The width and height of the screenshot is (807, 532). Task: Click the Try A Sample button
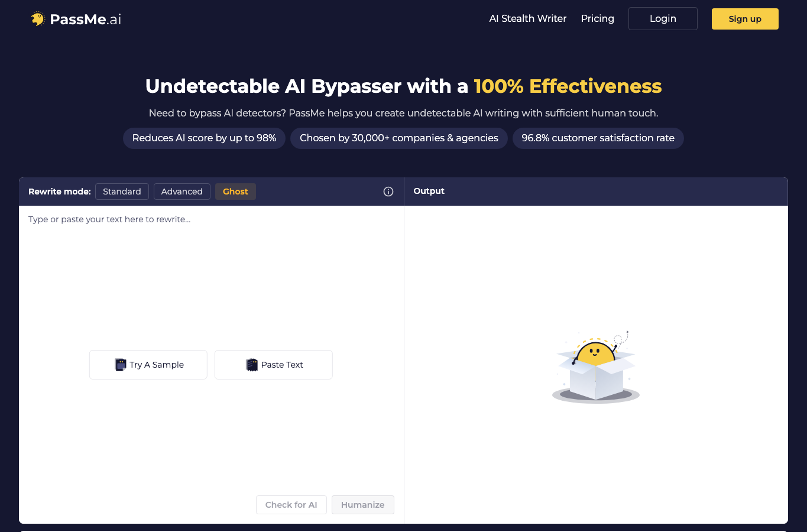[x=148, y=365]
